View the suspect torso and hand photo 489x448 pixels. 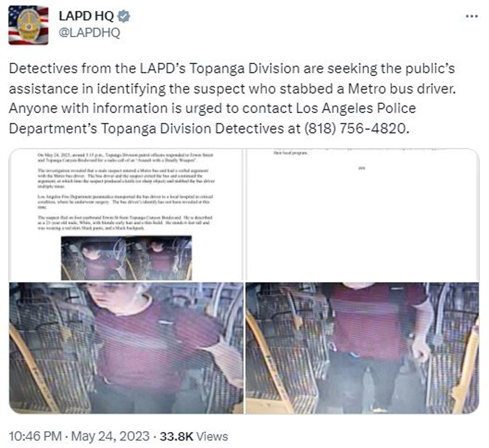tap(363, 348)
